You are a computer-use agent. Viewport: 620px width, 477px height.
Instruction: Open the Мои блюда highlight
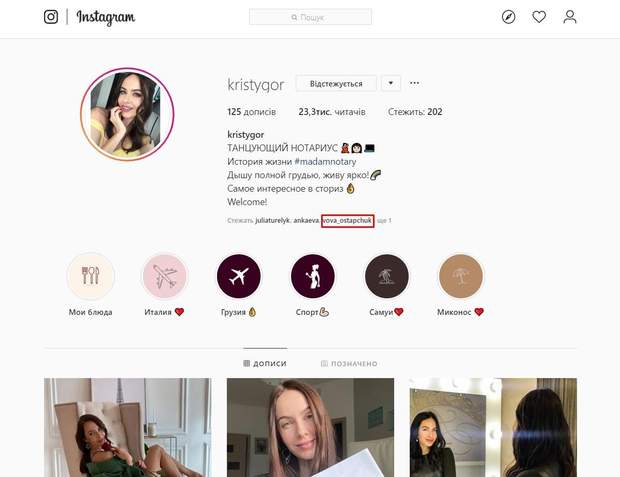tap(91, 276)
